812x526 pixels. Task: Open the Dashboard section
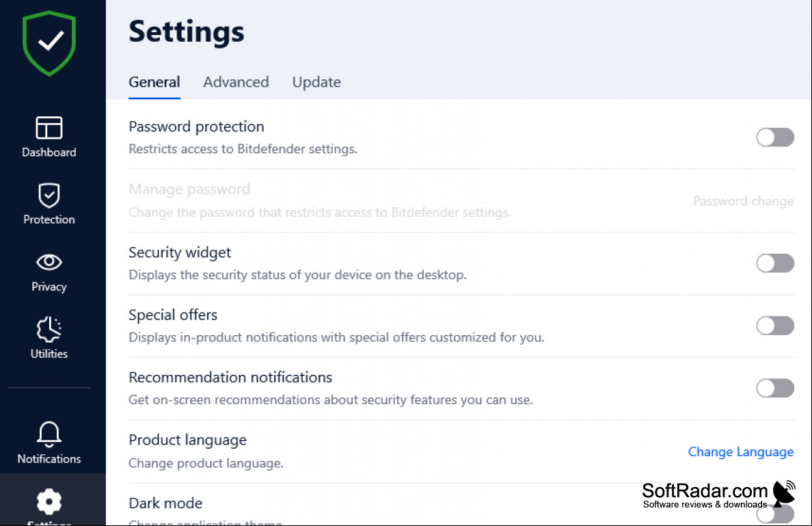(x=49, y=137)
